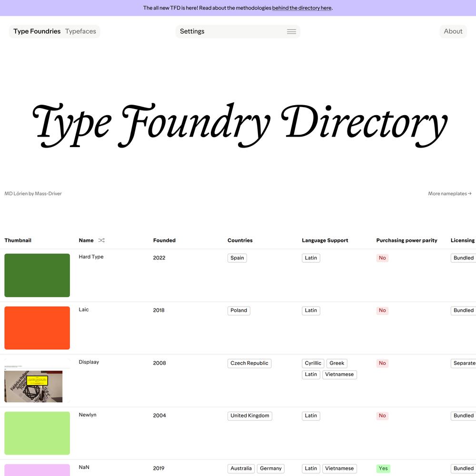Click the 'No' parity badge for Newlyn
The image size is (476, 476).
click(382, 416)
